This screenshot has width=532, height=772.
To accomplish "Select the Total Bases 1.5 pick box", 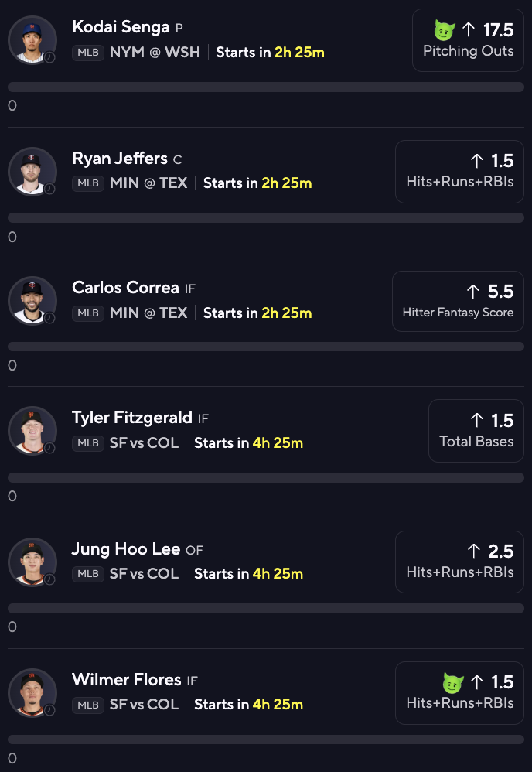I will click(x=476, y=431).
